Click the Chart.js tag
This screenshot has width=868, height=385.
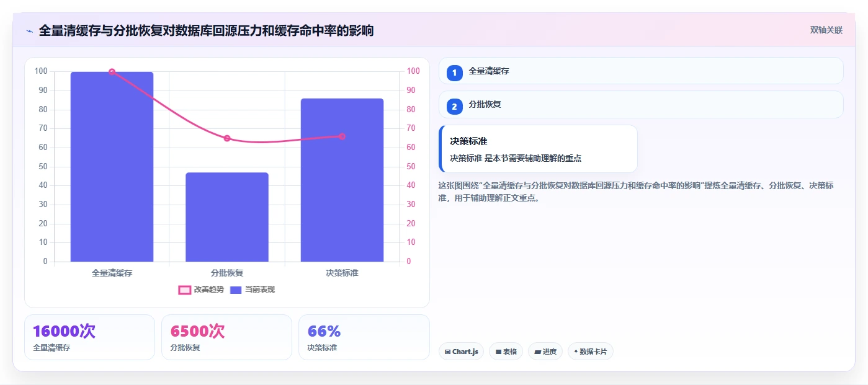[461, 352]
